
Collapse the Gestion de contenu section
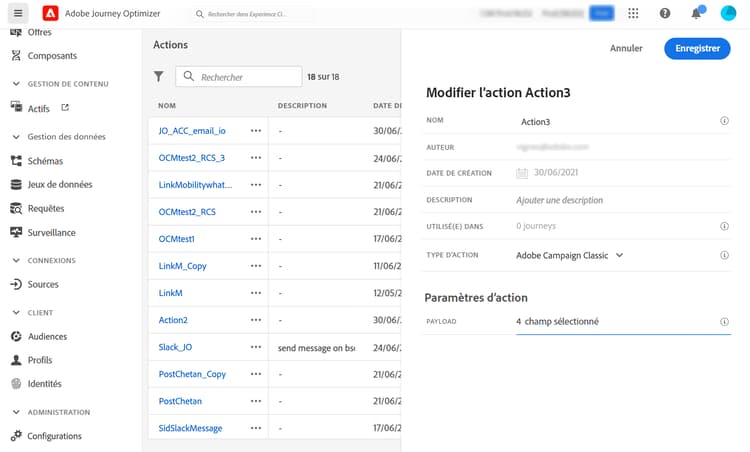point(16,84)
